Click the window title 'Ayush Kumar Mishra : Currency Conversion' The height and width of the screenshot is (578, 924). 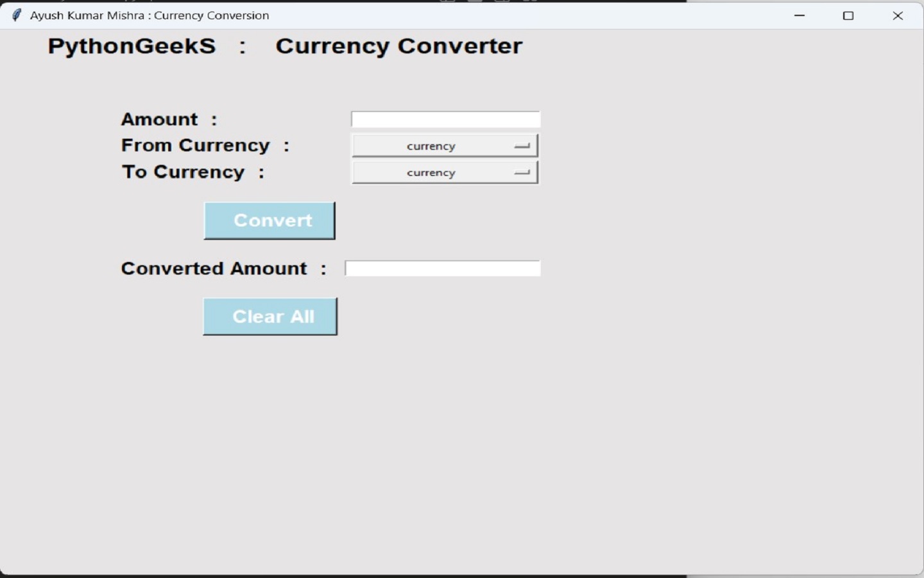click(x=150, y=15)
